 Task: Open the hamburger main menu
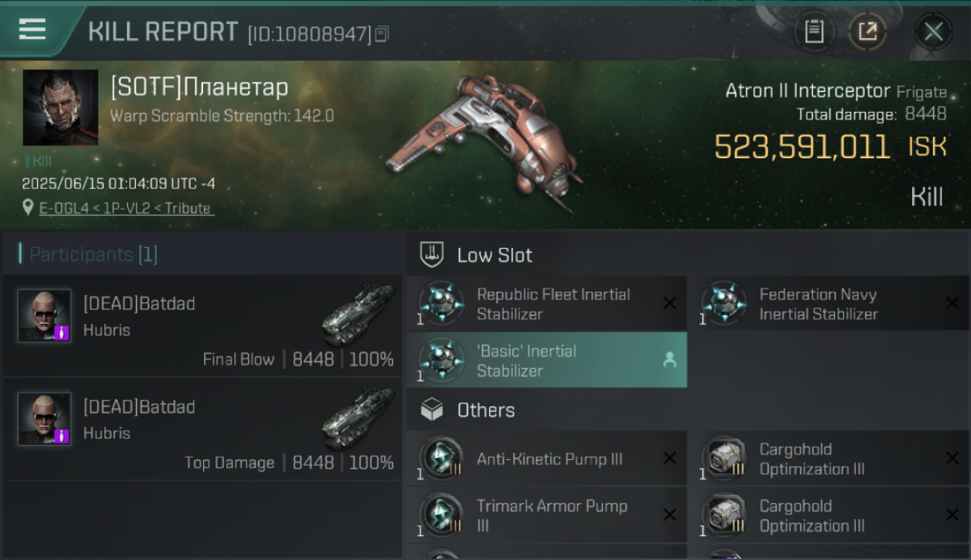click(x=32, y=30)
